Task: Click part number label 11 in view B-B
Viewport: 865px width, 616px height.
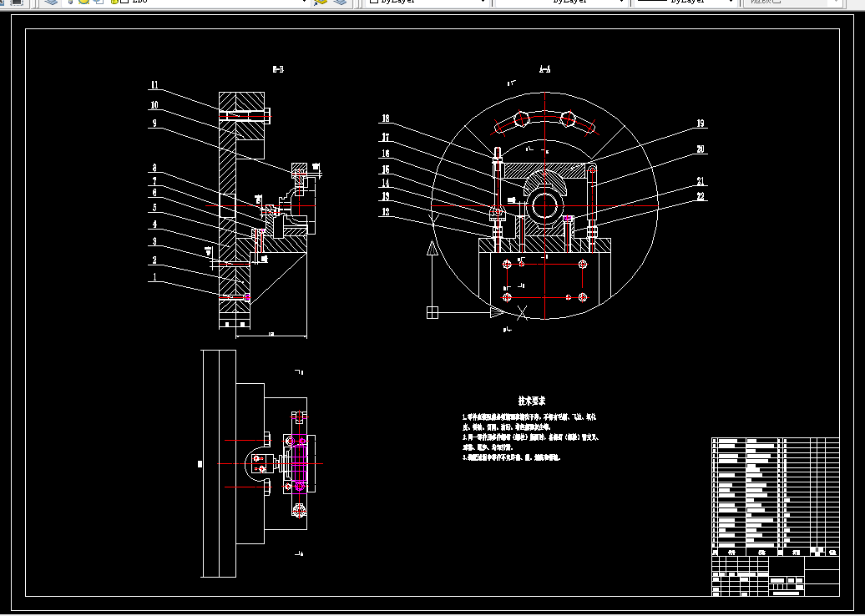Action: [154, 85]
